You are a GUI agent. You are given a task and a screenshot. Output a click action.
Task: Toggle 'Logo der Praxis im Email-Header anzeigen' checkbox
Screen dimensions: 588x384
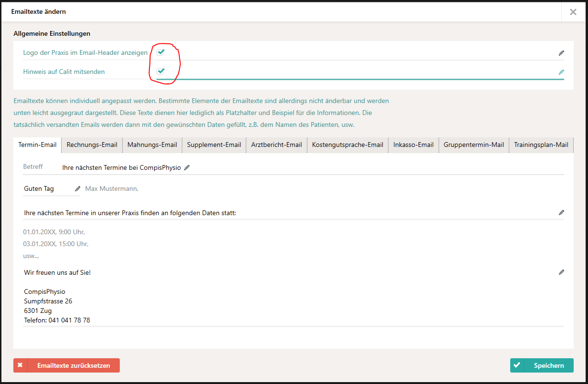[x=161, y=52]
